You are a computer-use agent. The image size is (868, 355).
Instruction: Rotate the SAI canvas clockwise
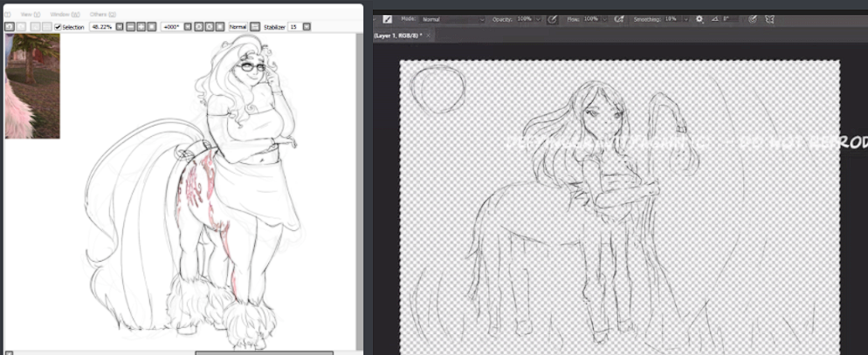(210, 26)
